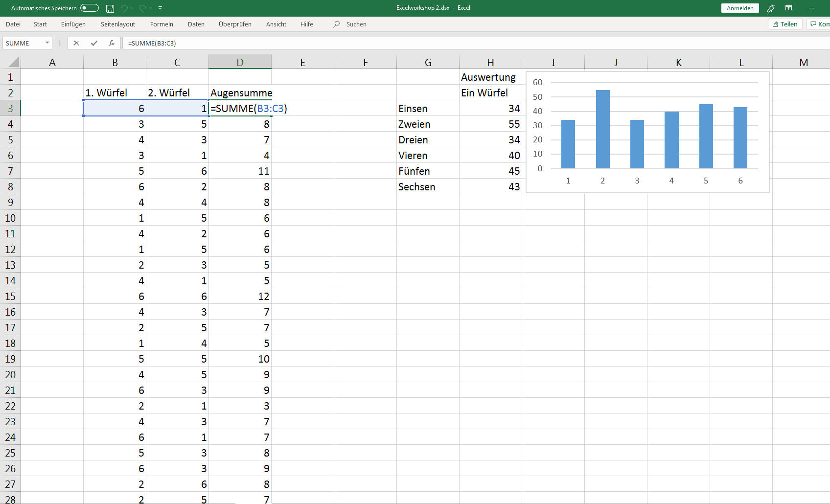
Task: Click the value 45 next to Fünfen
Action: (x=491, y=171)
